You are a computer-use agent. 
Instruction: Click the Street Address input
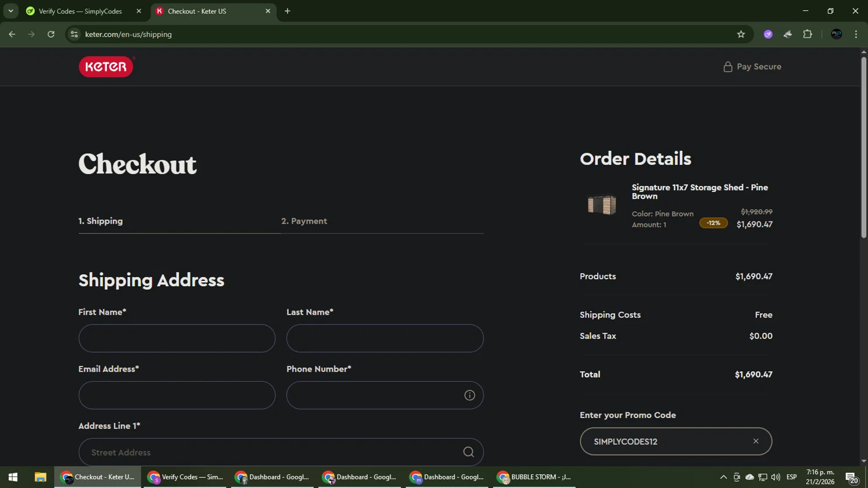tap(281, 452)
